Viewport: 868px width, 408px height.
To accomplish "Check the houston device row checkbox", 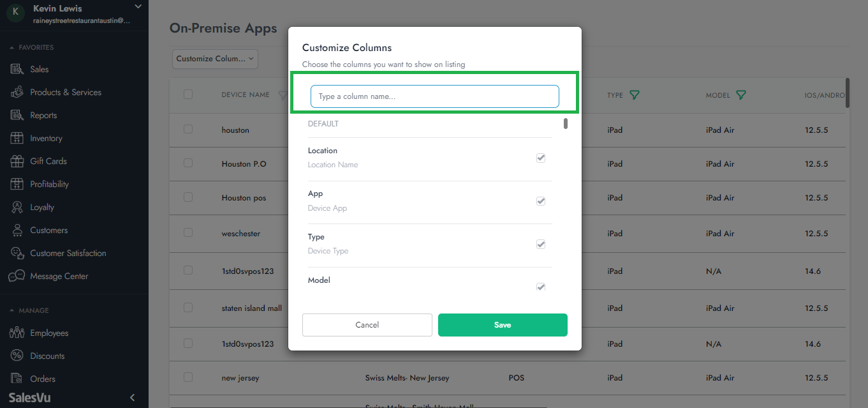I will [188, 129].
